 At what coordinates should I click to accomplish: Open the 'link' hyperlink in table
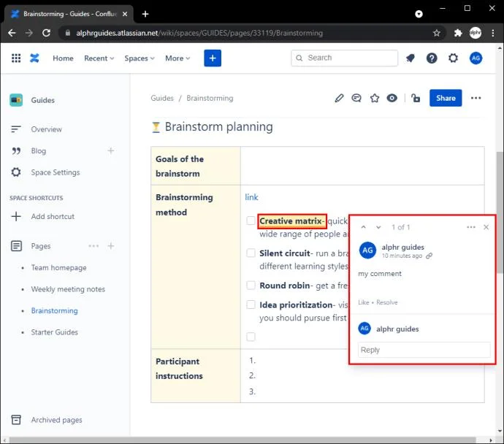point(251,197)
